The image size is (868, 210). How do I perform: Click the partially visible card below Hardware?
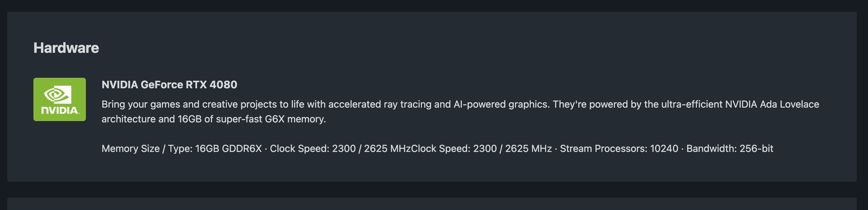click(432, 204)
